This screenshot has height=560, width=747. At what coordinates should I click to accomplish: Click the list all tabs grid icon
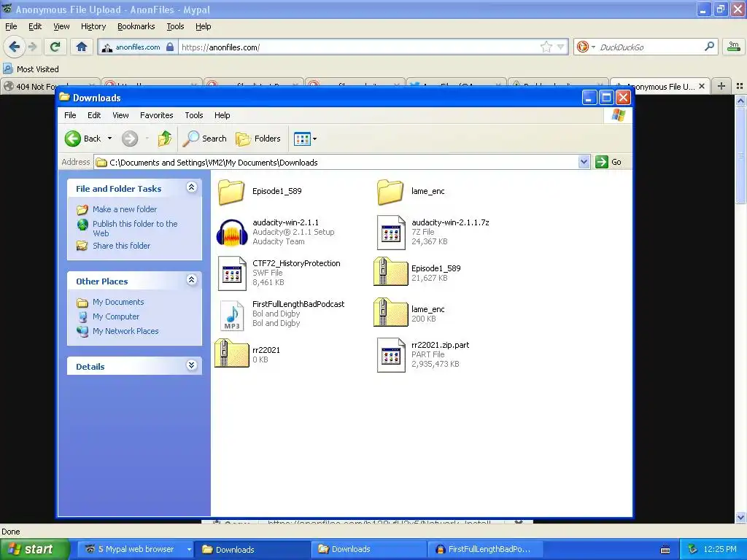[x=740, y=86]
